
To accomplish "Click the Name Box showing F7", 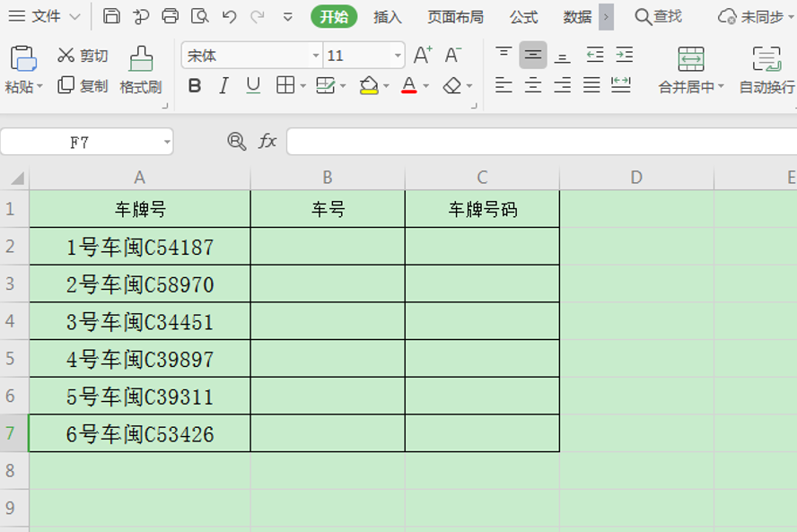I will coord(79,142).
